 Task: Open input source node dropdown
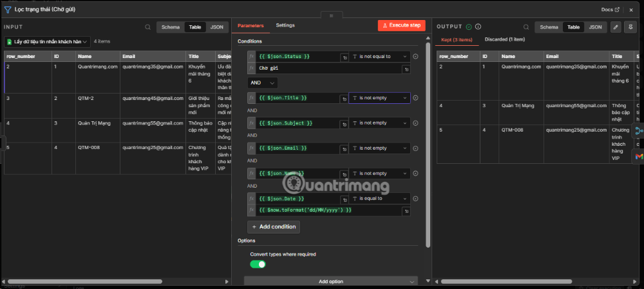[47, 41]
